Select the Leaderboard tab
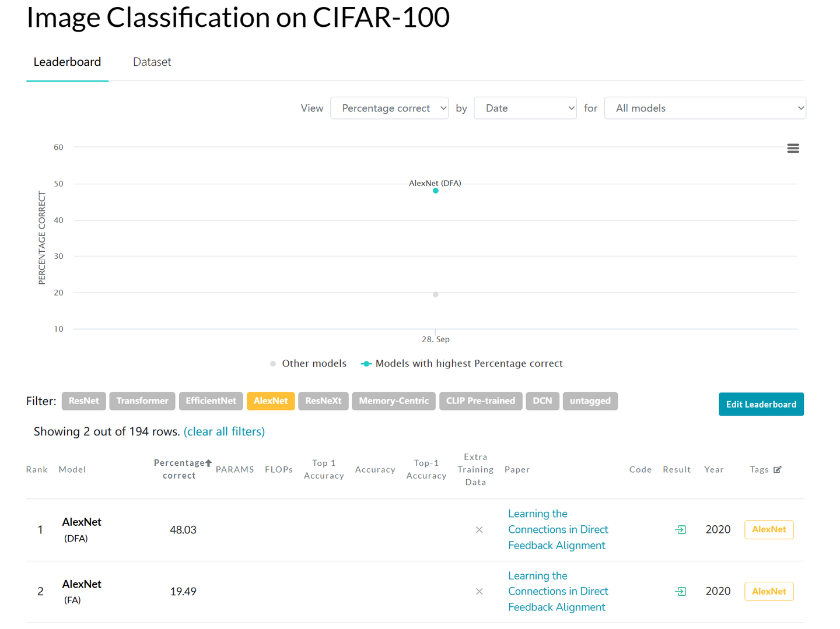 67,62
